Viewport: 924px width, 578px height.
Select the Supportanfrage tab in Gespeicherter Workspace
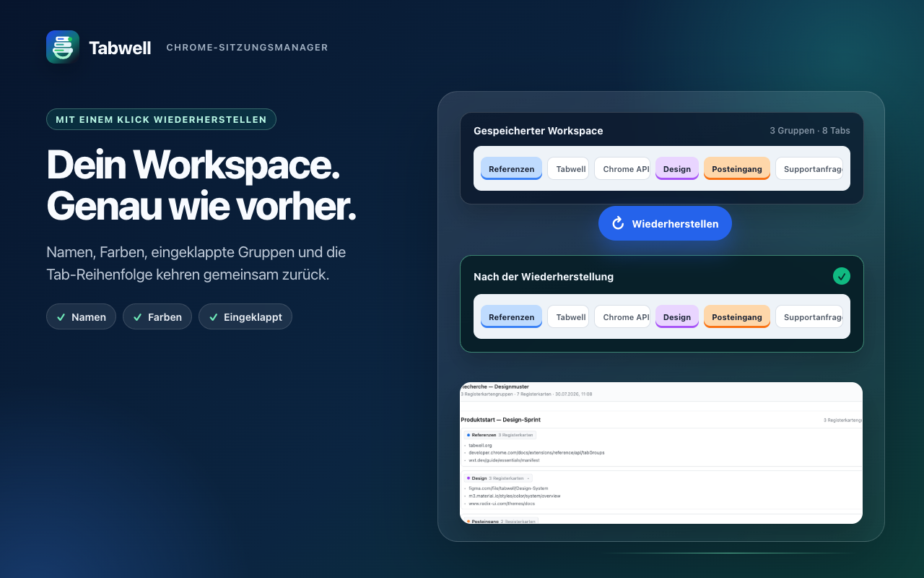tap(809, 169)
